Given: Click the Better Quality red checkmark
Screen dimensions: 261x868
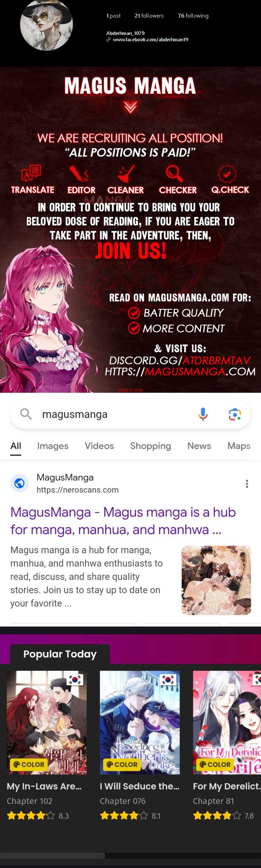Looking at the screenshot, I should click(x=134, y=313).
